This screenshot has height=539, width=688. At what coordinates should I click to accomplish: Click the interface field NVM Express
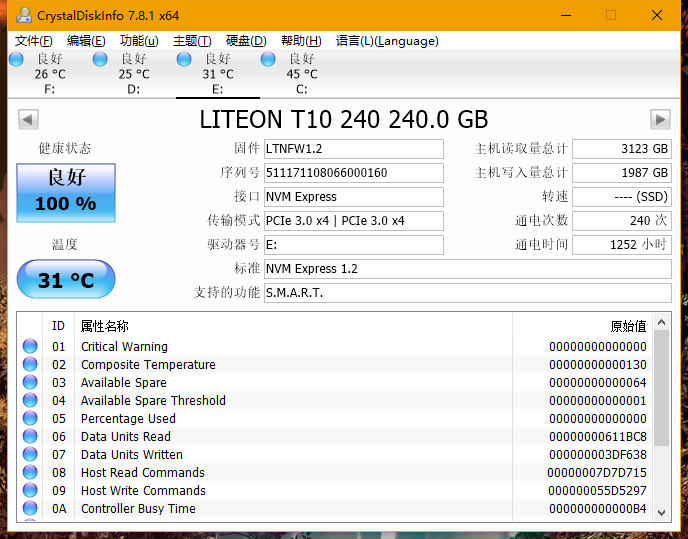(x=354, y=197)
